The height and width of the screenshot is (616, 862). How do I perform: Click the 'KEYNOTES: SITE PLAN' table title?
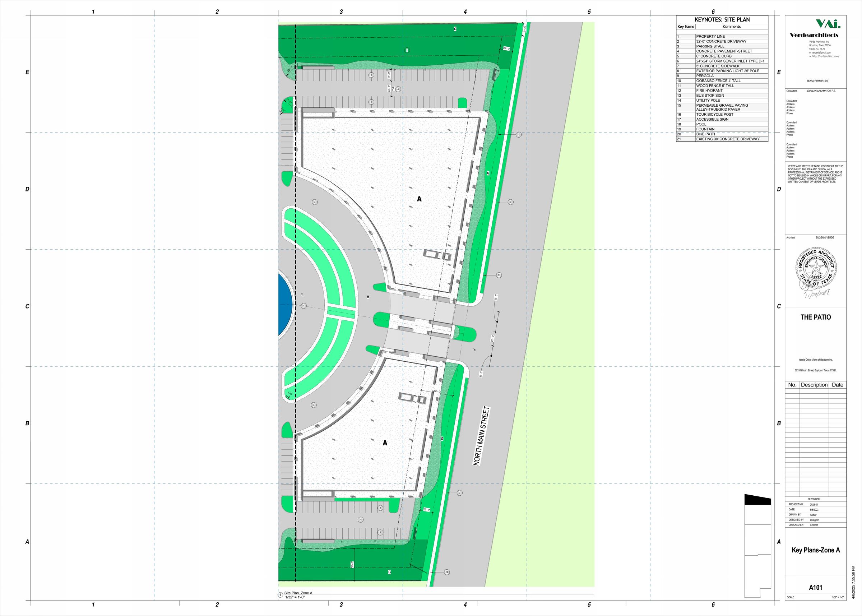click(722, 20)
